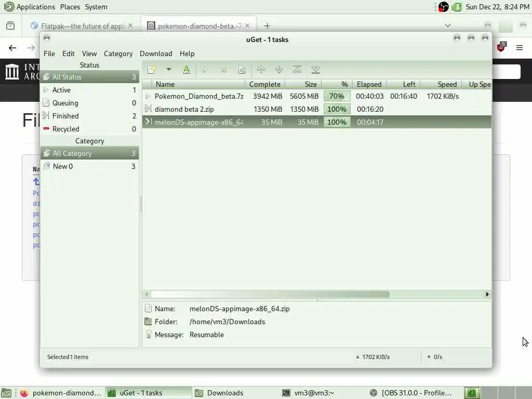Screen dimensions: 532x399
Task: Select the Queuing status filter
Action: pyautogui.click(x=89, y=103)
